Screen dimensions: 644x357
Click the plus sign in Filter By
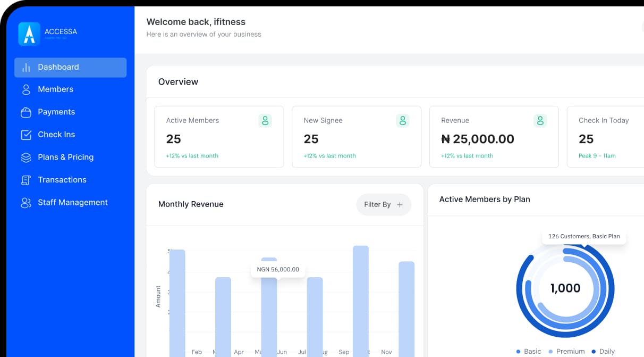[x=400, y=205]
